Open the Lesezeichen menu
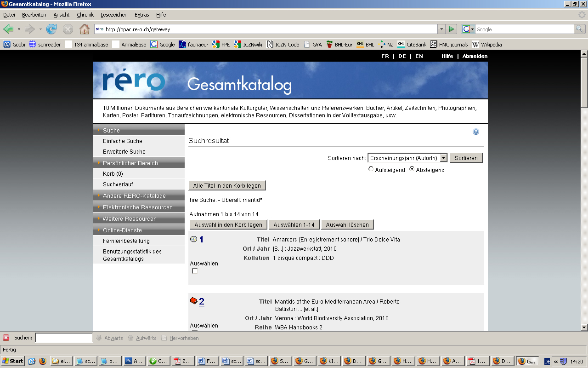588x368 pixels. pyautogui.click(x=114, y=15)
